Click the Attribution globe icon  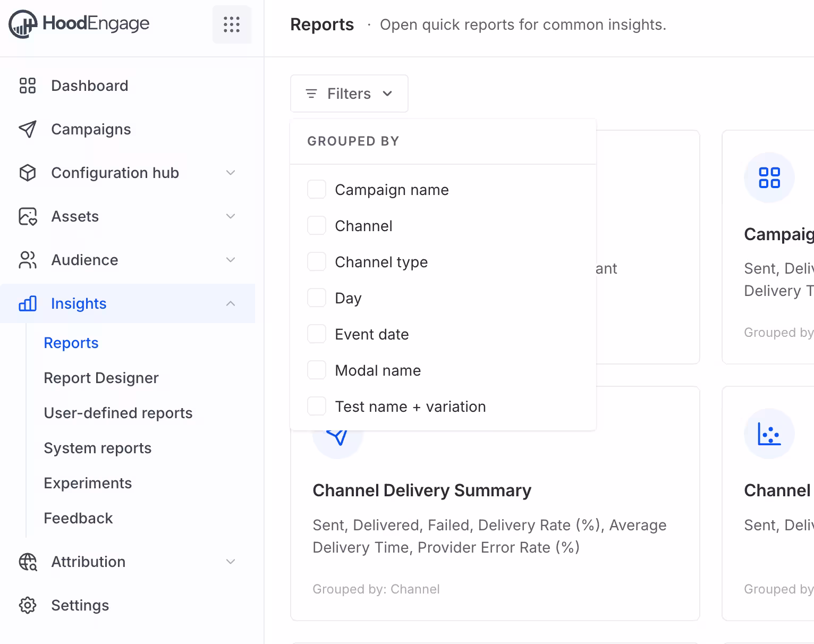tap(28, 562)
